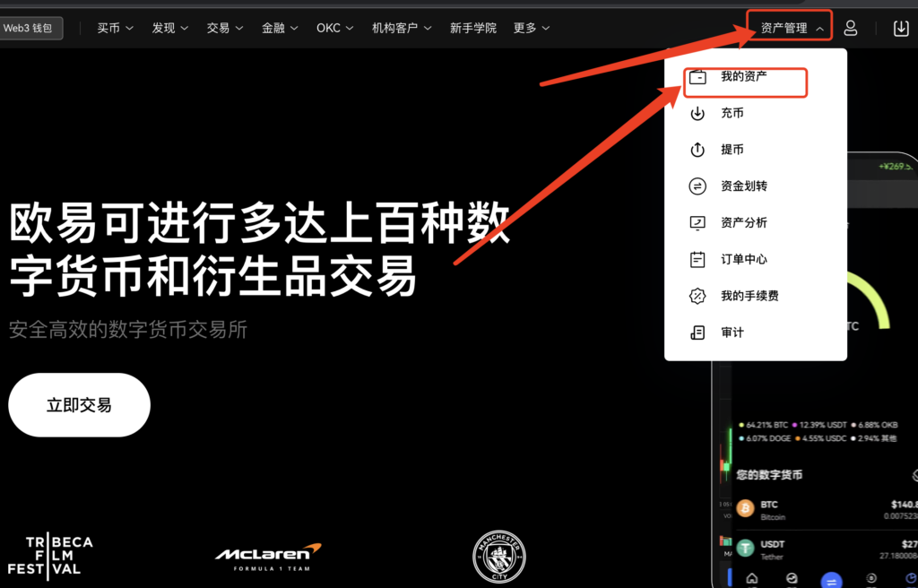Click the Manchester City crest logo
The width and height of the screenshot is (918, 588).
coord(498,557)
